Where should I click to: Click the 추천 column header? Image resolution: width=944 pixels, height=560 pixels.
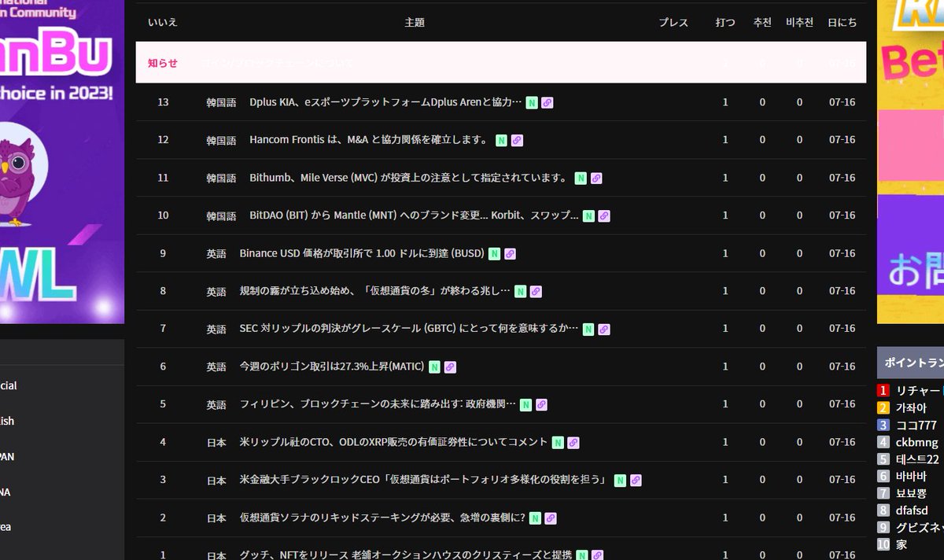coord(762,23)
